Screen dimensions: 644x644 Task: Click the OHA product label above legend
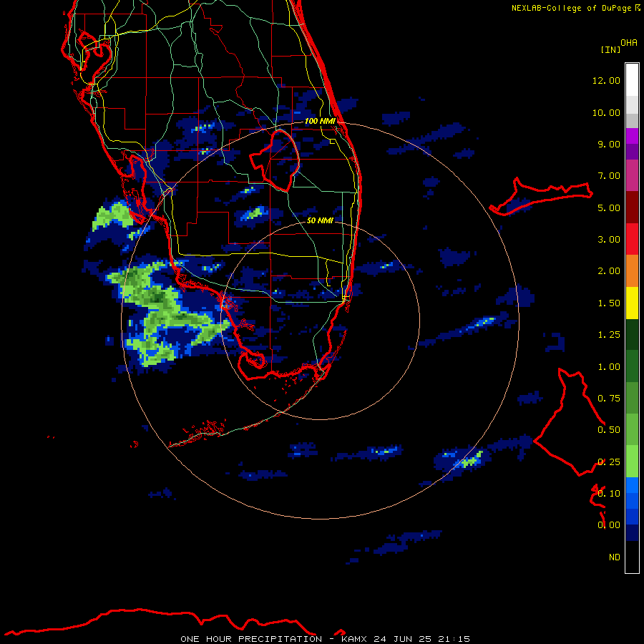(x=629, y=43)
